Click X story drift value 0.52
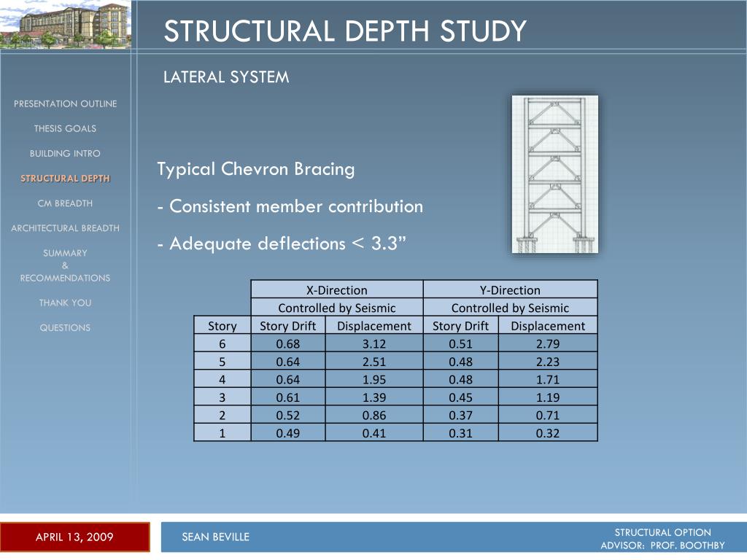The image size is (747, 560). pyautogui.click(x=287, y=415)
